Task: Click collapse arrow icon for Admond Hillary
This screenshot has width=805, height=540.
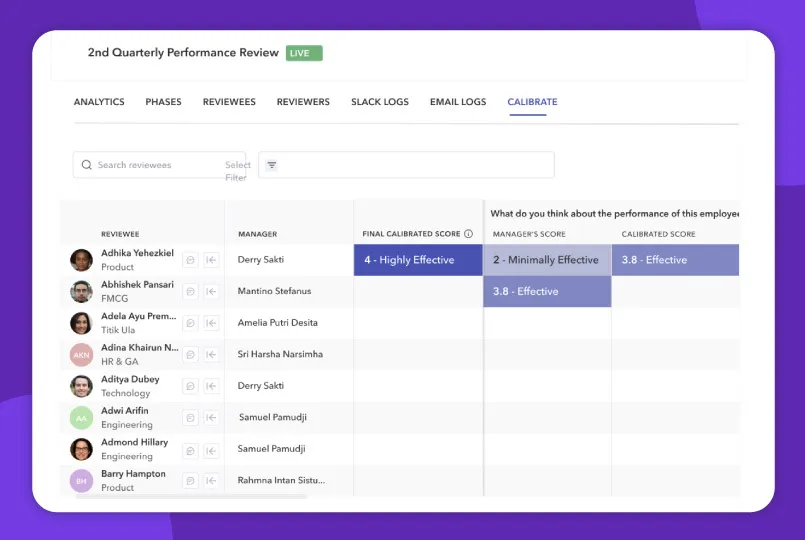Action: tap(211, 451)
